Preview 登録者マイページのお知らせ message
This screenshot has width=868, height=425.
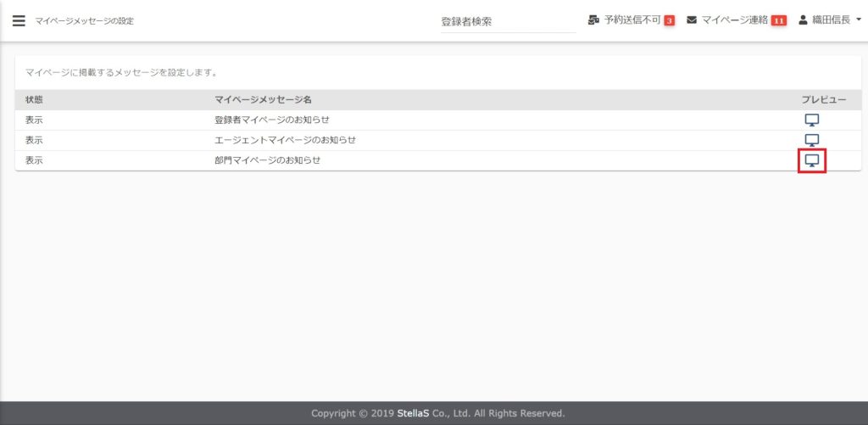[811, 120]
